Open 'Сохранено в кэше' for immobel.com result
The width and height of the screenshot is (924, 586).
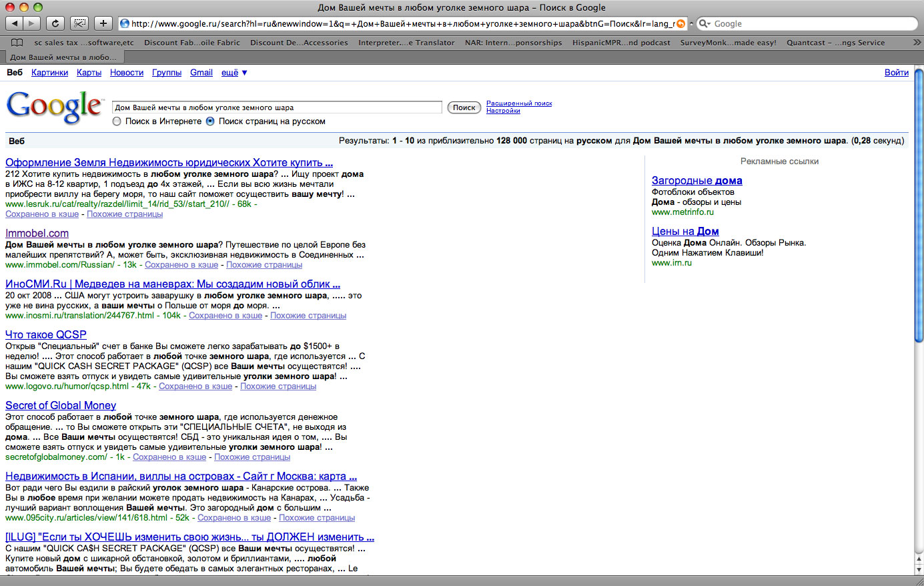pyautogui.click(x=181, y=265)
